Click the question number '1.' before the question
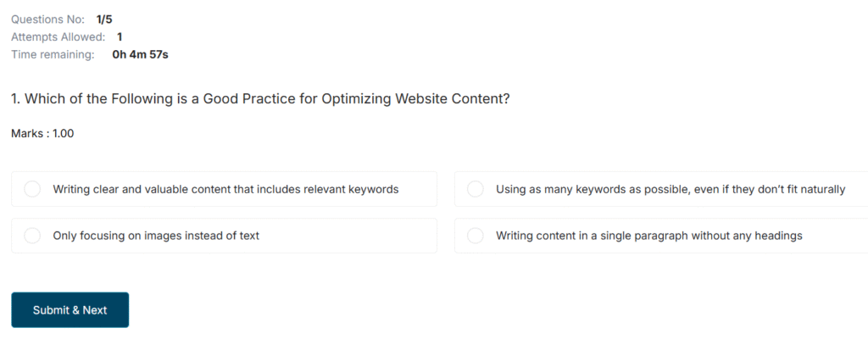The image size is (868, 356). (x=15, y=98)
